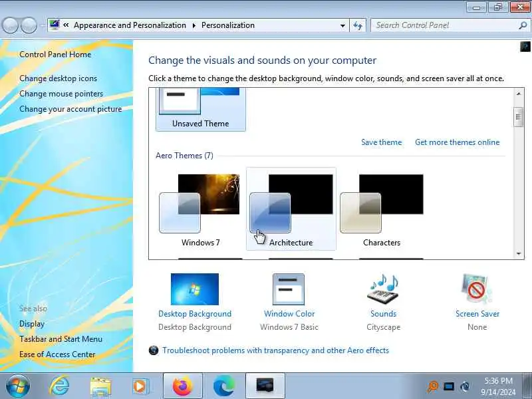Click the Personalization breadcrumb
The width and height of the screenshot is (532, 399).
click(228, 25)
